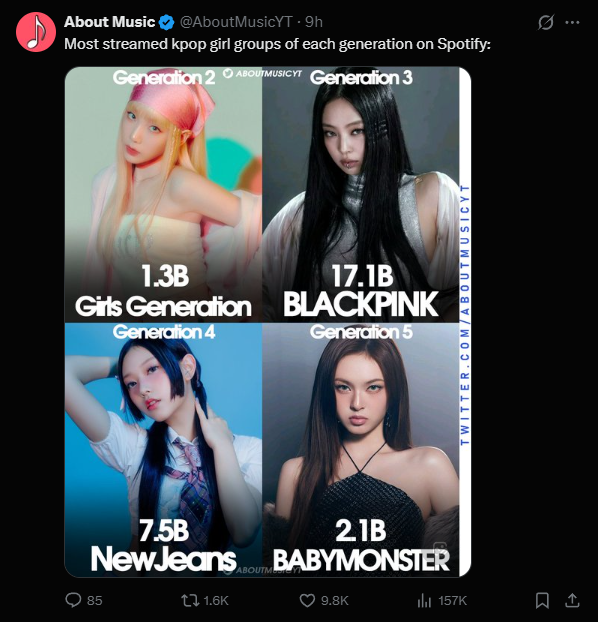Open the NewJeans 7.5B image panel

163,449
